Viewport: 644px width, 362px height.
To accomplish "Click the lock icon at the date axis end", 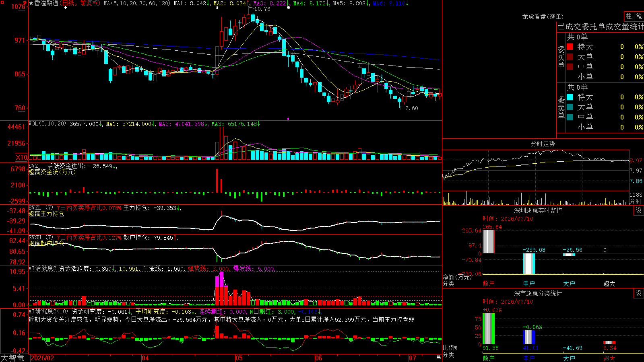I will [438, 357].
